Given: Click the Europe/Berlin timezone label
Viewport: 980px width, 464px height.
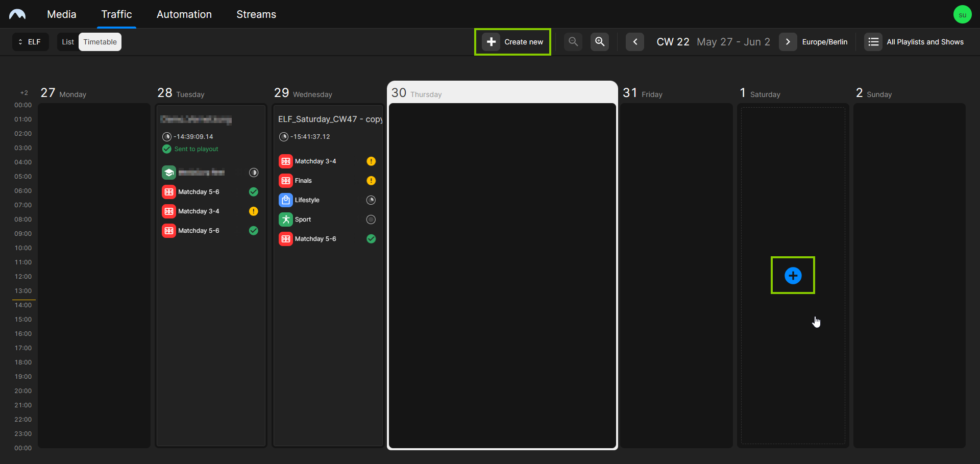Looking at the screenshot, I should 825,42.
